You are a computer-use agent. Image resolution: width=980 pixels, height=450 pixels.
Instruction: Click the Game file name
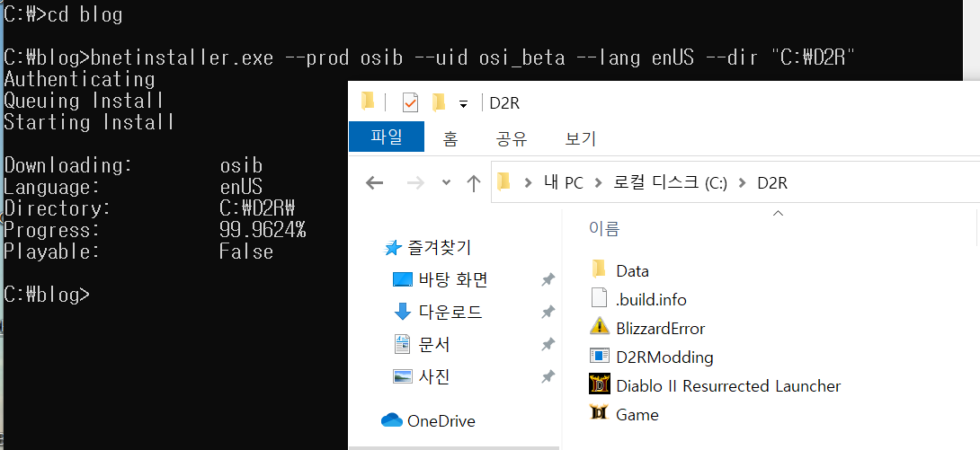637,414
